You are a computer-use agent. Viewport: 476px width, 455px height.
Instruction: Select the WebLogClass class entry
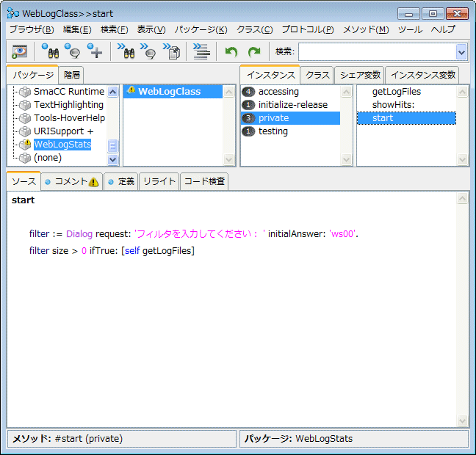click(169, 92)
